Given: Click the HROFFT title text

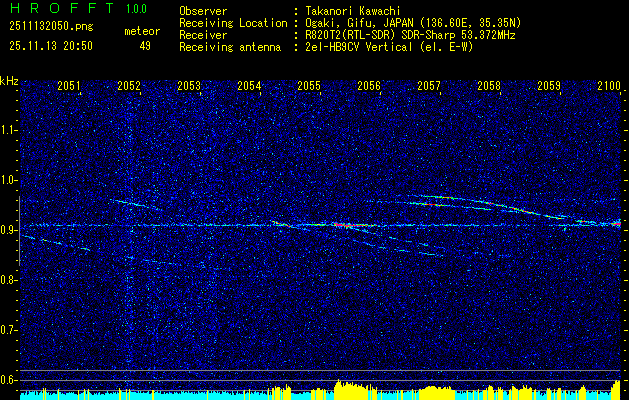Looking at the screenshot, I should [62, 8].
